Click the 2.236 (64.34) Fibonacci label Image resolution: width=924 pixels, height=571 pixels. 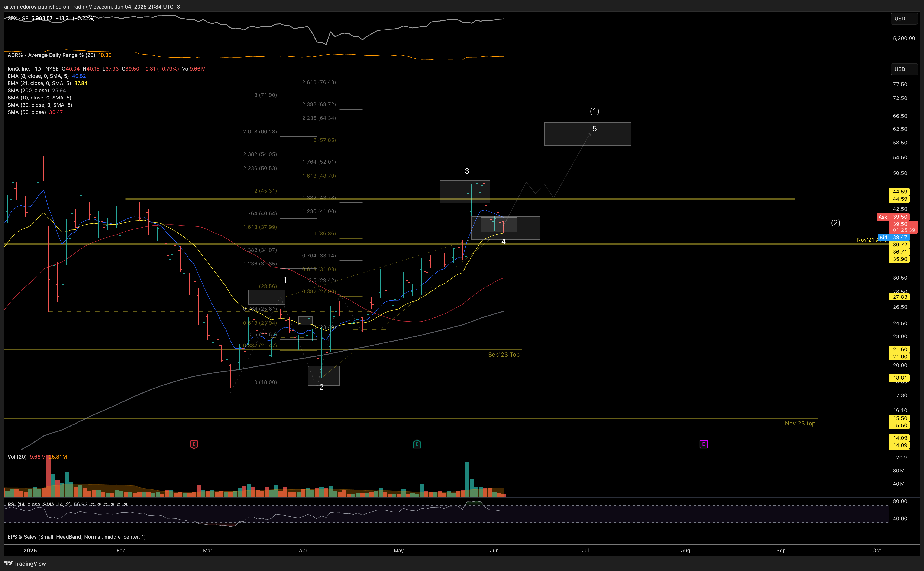tap(319, 118)
